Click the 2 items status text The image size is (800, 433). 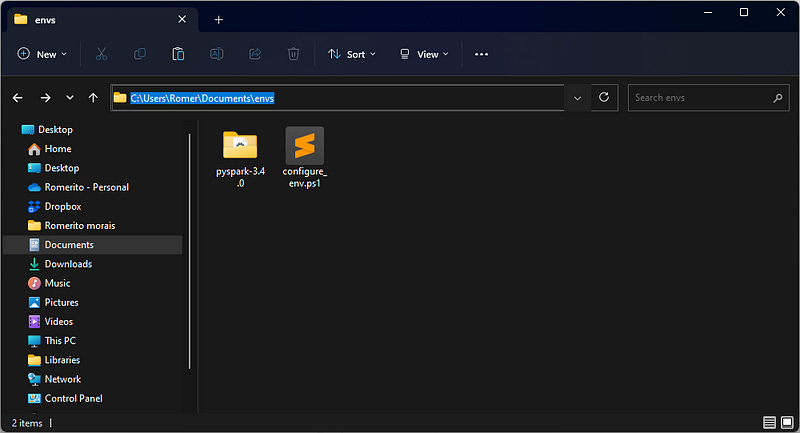click(x=27, y=423)
